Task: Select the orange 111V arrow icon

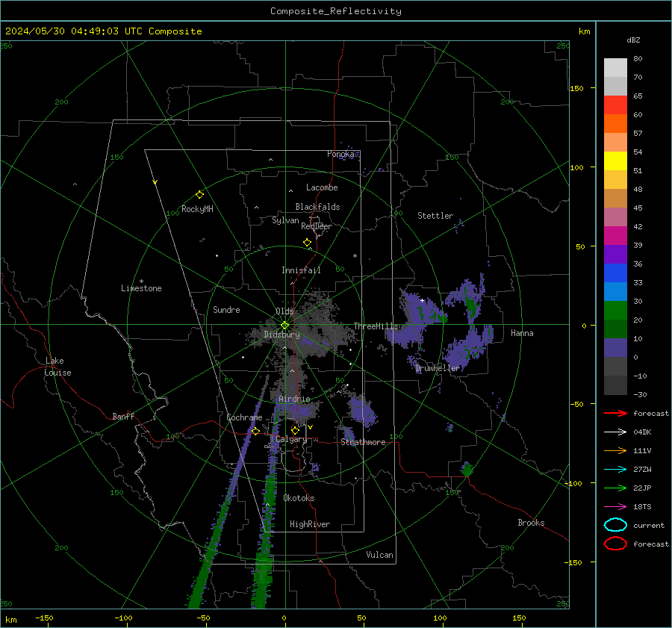Action: (x=615, y=450)
